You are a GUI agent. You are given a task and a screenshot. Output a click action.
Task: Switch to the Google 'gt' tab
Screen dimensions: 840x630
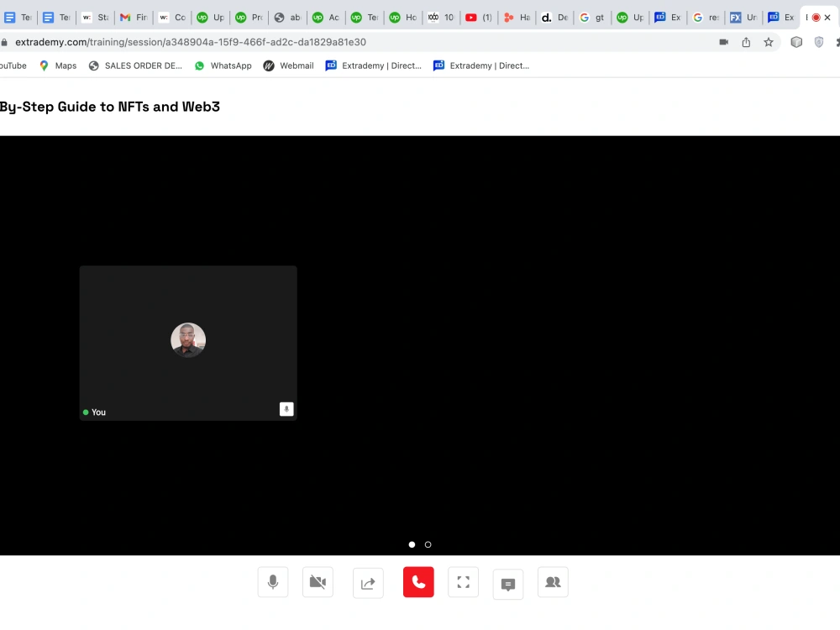pyautogui.click(x=592, y=17)
